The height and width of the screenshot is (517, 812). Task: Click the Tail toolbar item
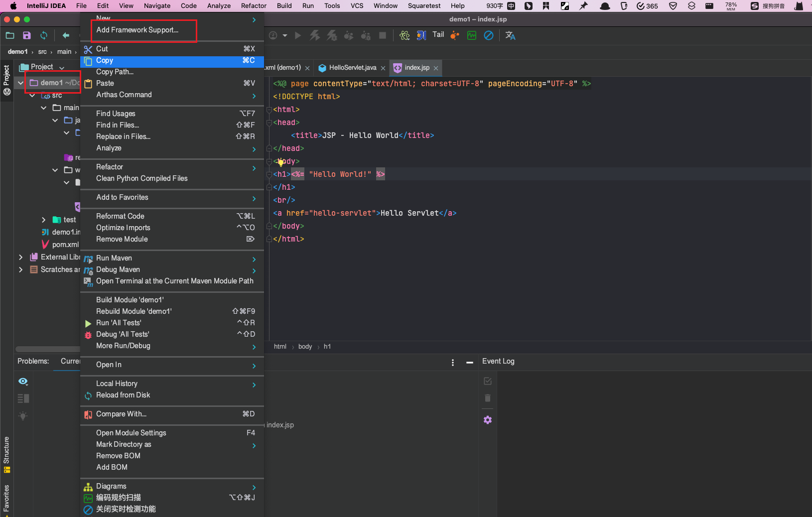pos(438,34)
